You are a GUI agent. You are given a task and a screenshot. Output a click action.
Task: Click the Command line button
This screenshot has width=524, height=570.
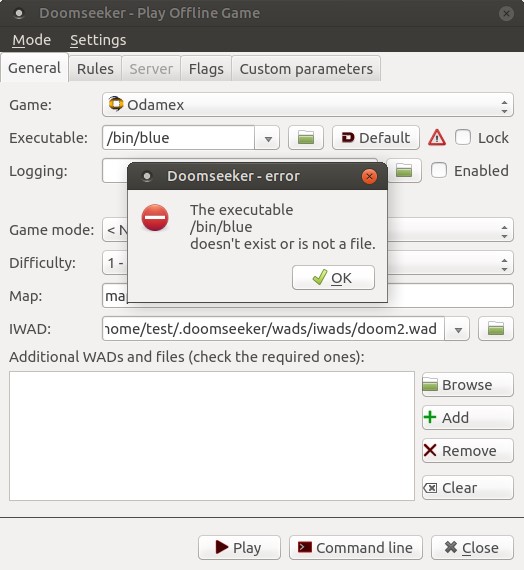tap(356, 547)
